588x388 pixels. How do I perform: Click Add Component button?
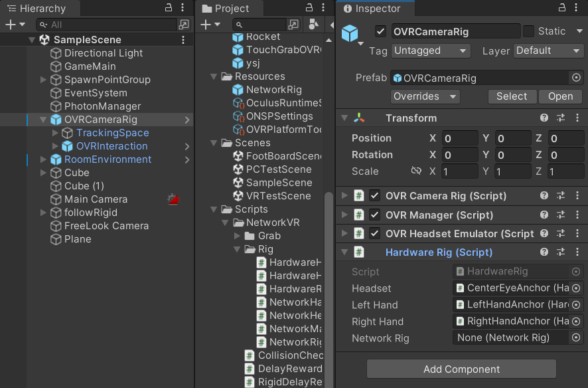pyautogui.click(x=461, y=369)
